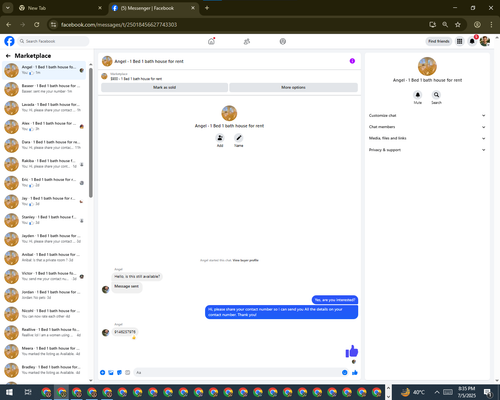Switch to the New Tab browser tab
The image size is (500, 400).
coord(60,8)
